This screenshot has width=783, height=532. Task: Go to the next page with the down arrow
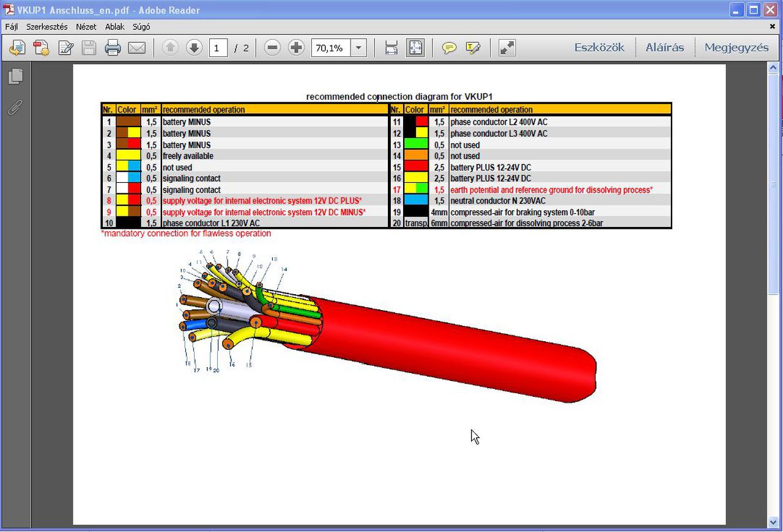(x=194, y=48)
